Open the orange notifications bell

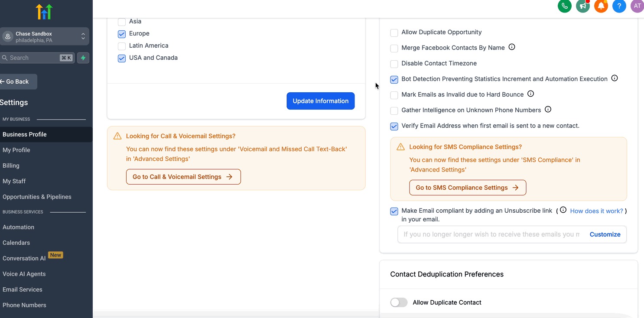[x=601, y=6]
